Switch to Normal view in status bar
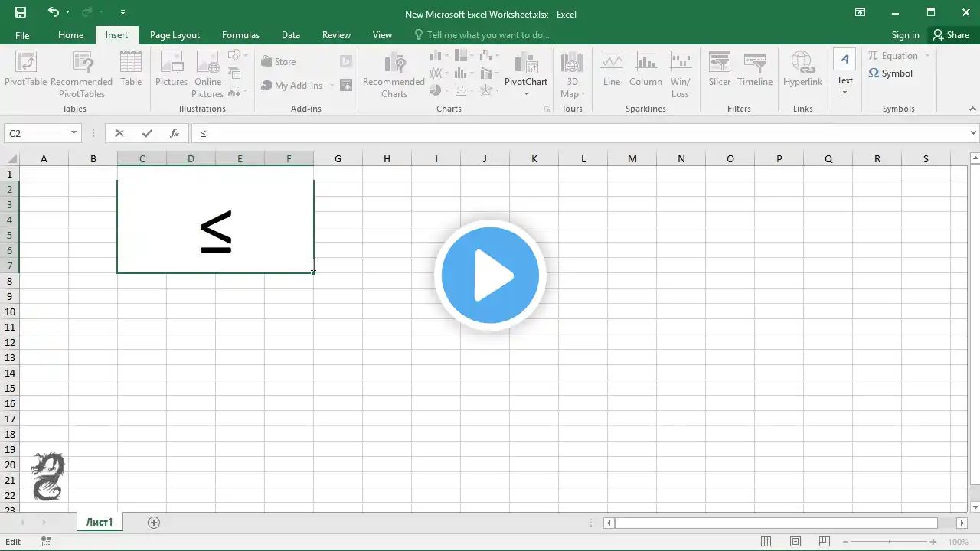The height and width of the screenshot is (551, 980). click(766, 542)
